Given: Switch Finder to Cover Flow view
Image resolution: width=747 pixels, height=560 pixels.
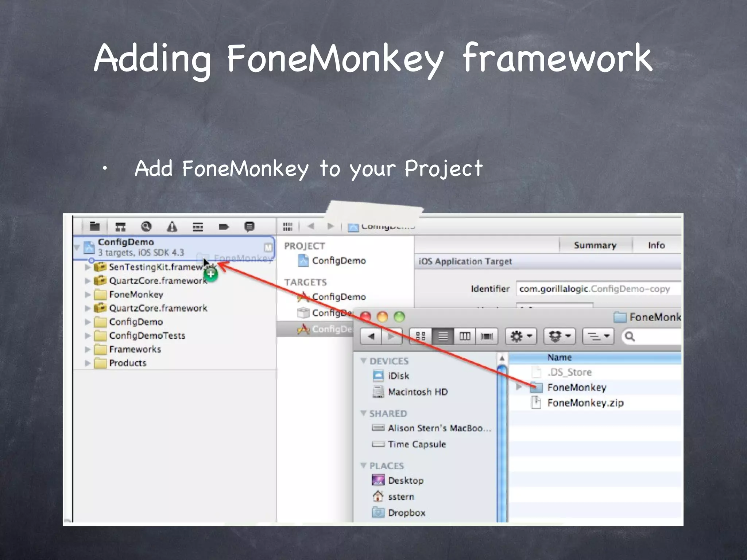Looking at the screenshot, I should point(487,336).
